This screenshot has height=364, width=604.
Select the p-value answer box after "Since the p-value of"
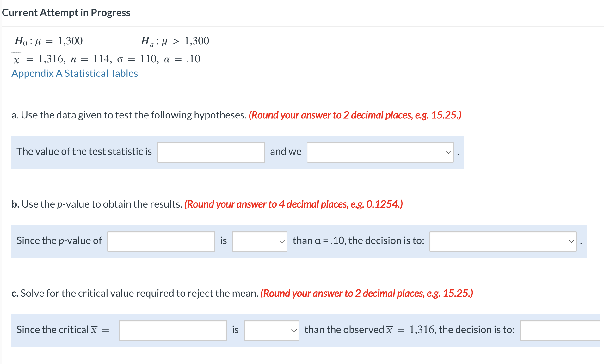161,241
